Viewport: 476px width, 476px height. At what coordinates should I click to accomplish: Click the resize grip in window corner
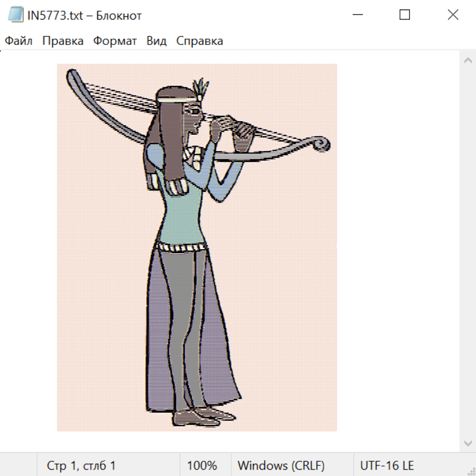point(471,471)
